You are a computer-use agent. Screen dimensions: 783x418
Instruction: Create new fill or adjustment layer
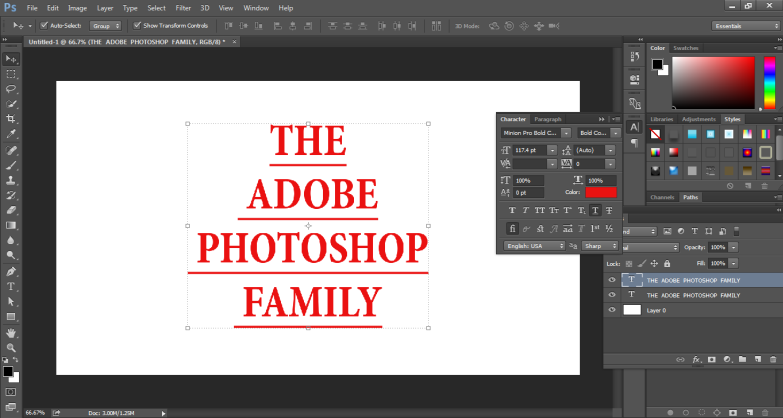coord(727,359)
